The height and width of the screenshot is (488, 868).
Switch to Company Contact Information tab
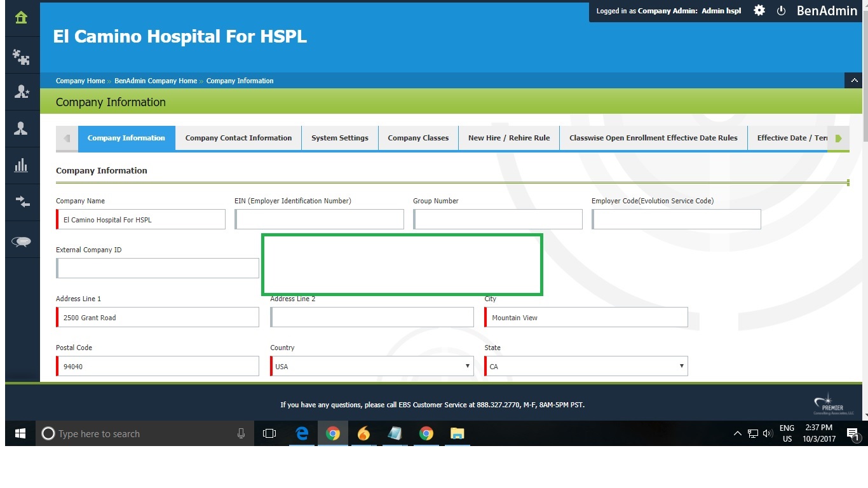coord(238,138)
